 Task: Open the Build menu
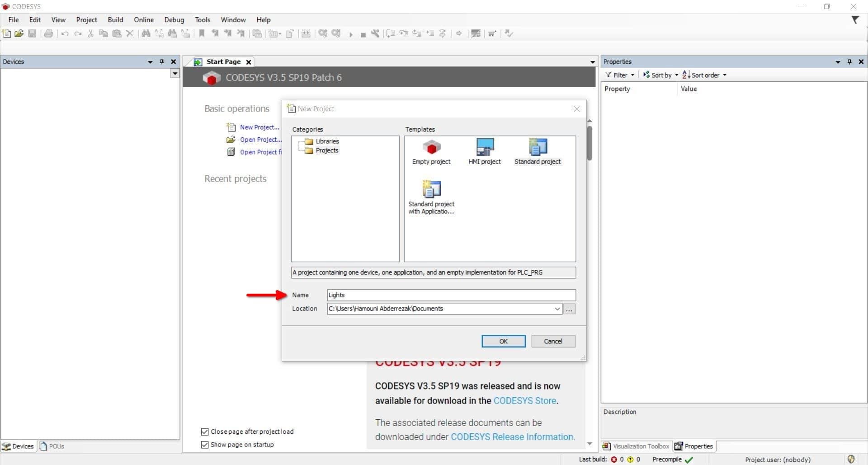tap(115, 20)
